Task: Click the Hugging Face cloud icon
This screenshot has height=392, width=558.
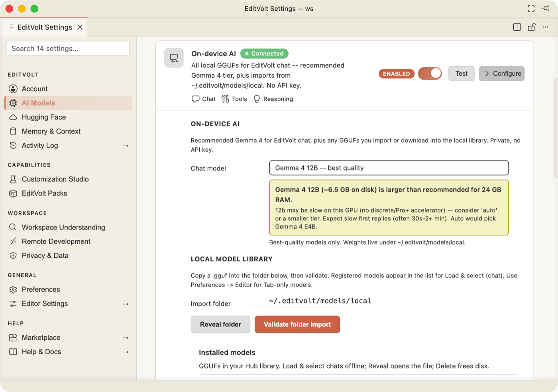Action: click(x=13, y=117)
